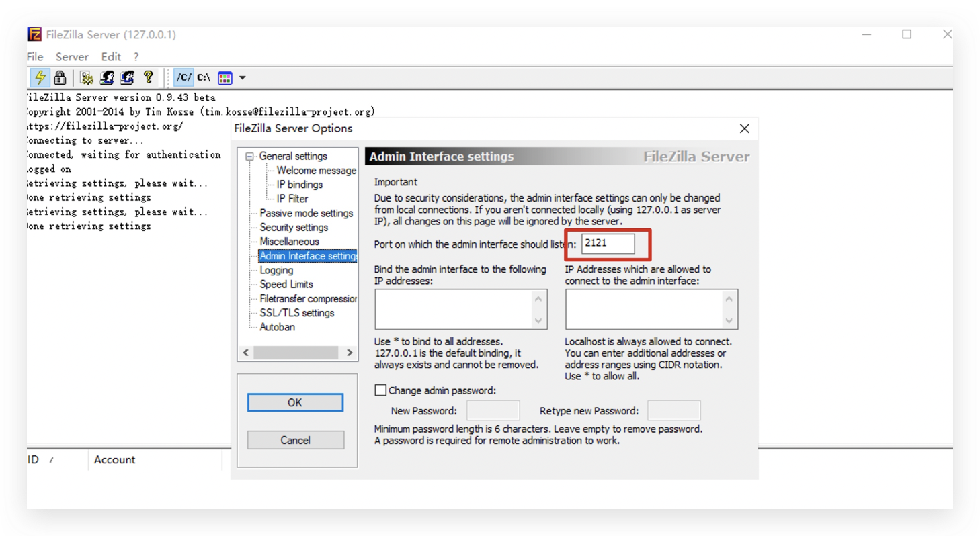Click the C:\ native path icon
Image resolution: width=980 pixels, height=536 pixels.
pos(203,77)
